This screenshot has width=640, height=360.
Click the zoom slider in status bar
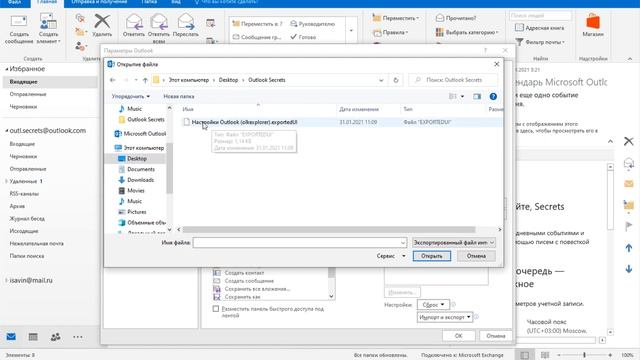pos(584,355)
